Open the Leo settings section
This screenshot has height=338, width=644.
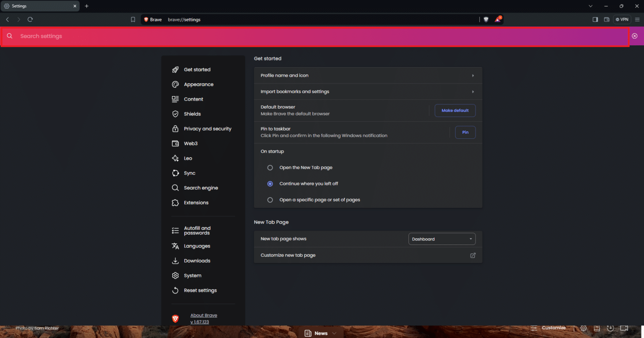click(x=188, y=158)
